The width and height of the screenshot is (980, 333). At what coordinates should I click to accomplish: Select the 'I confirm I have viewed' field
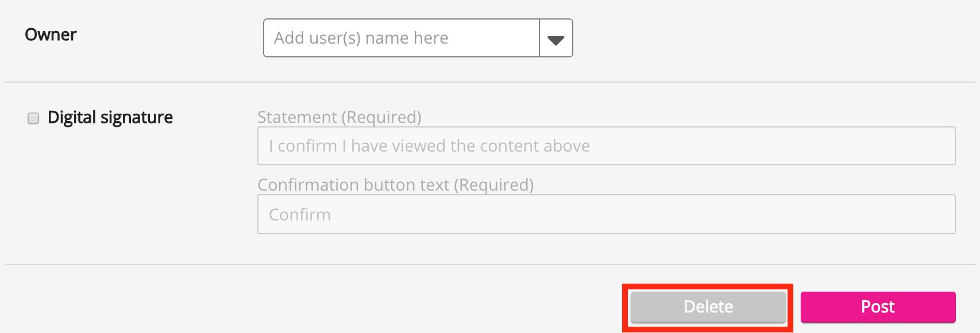pyautogui.click(x=606, y=146)
